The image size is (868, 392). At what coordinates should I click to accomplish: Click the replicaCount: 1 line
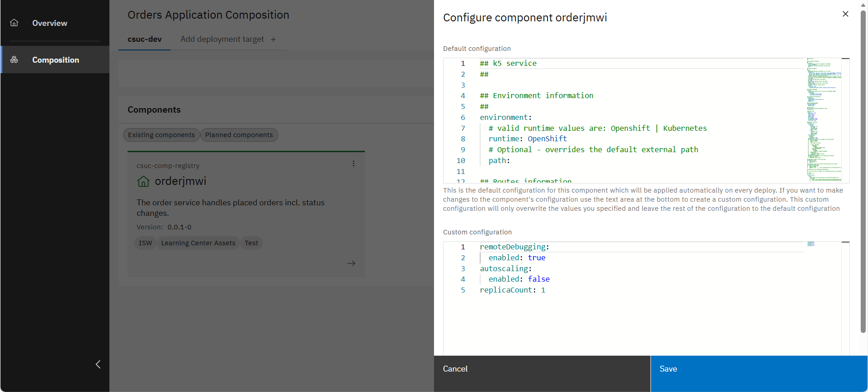pyautogui.click(x=513, y=290)
